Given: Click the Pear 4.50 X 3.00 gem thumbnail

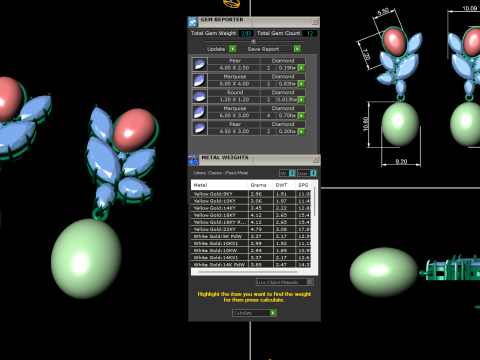Looking at the screenshot, I should pos(200,128).
